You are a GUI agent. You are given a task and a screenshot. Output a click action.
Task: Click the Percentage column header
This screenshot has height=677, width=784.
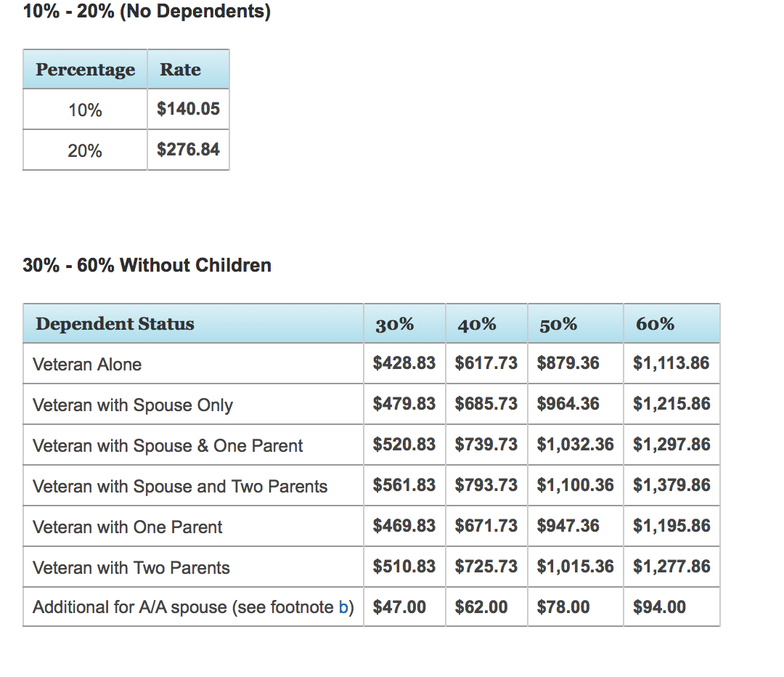tap(85, 70)
